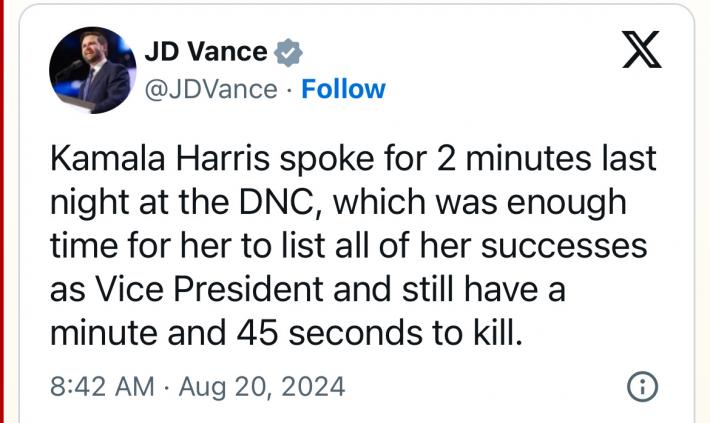Click the word successes in the tweet
Viewport: 710px width, 423px height.
(564, 247)
